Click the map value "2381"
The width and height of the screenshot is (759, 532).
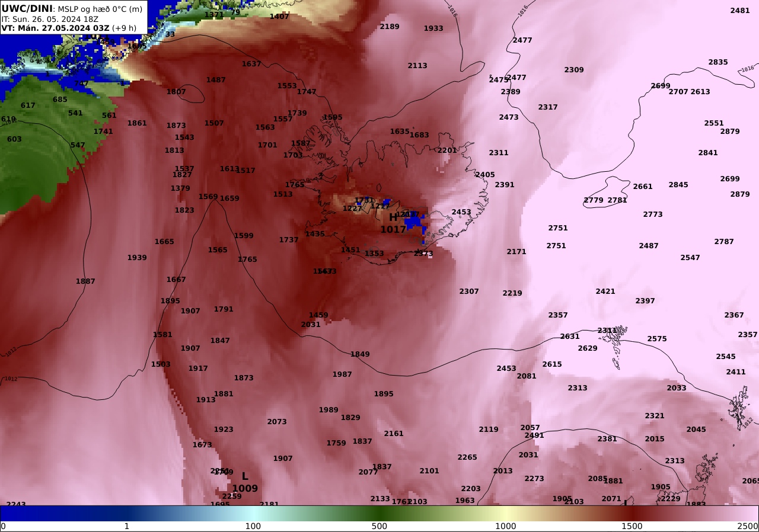(607, 439)
